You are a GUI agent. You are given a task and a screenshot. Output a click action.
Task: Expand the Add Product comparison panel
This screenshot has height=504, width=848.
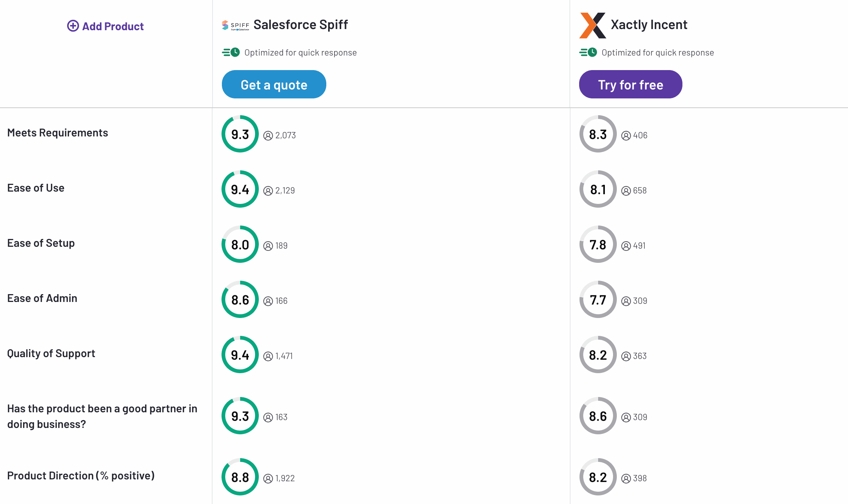(105, 26)
